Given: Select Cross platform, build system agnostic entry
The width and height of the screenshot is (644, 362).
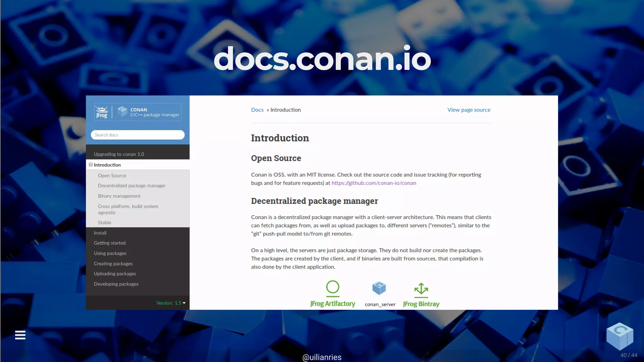Looking at the screenshot, I should click(x=128, y=209).
